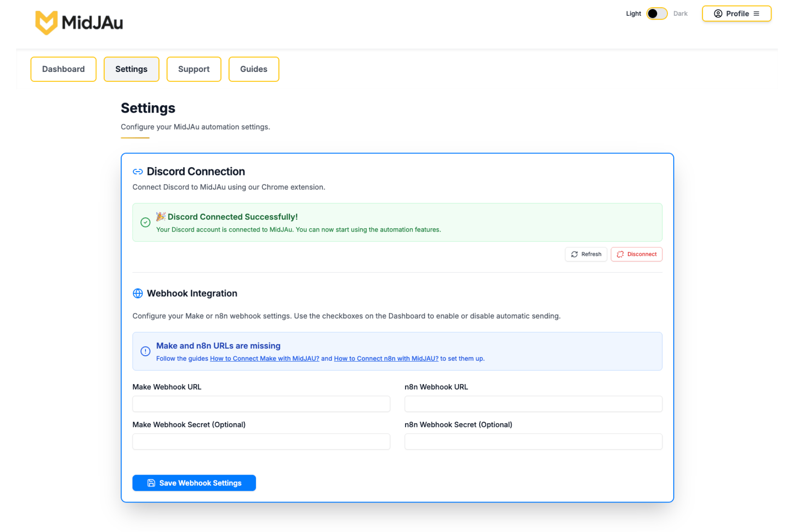This screenshot has height=532, width=798.
Task: Click the Make Webhook URL field
Action: click(x=261, y=404)
